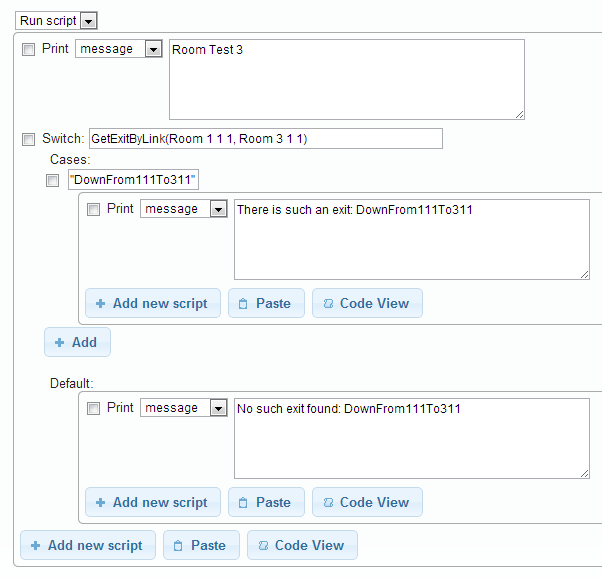Image resolution: width=602 pixels, height=578 pixels.
Task: Click the Code View icon in the bottom row
Action: [x=262, y=545]
